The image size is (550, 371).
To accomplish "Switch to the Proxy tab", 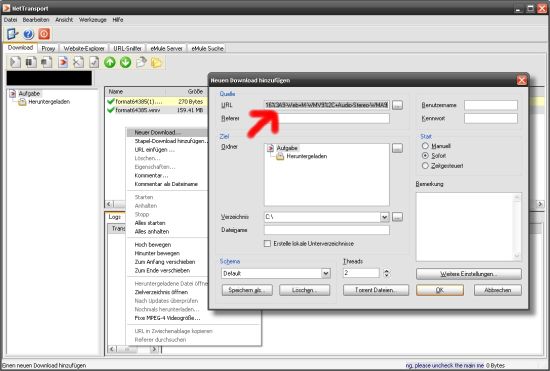I will [x=48, y=48].
